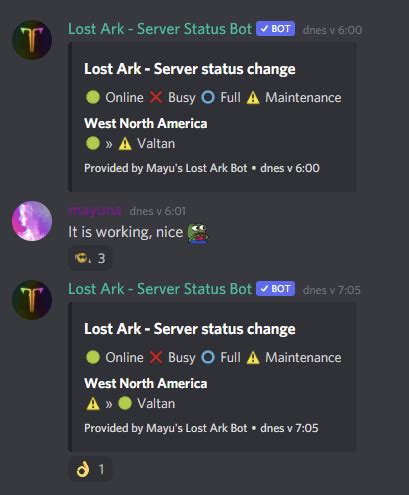Click the warning triangle before Valtan in first embed
This screenshot has width=409, height=495.
125,144
